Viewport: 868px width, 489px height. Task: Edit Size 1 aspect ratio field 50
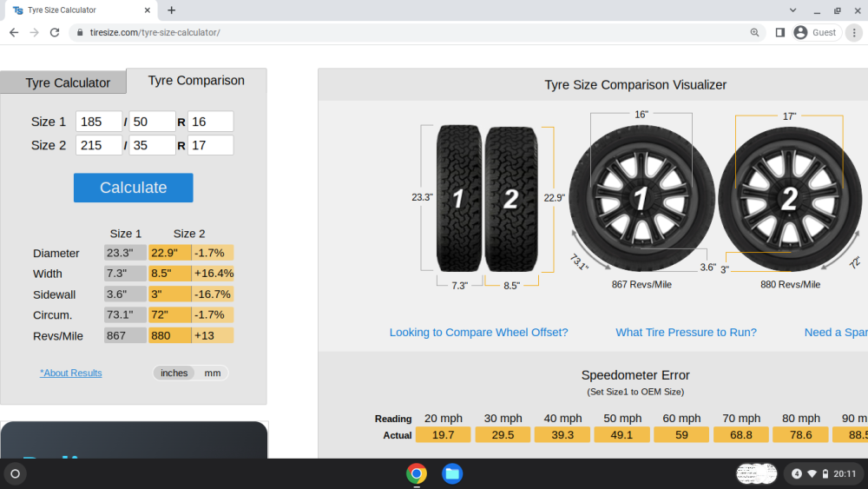[152, 122]
